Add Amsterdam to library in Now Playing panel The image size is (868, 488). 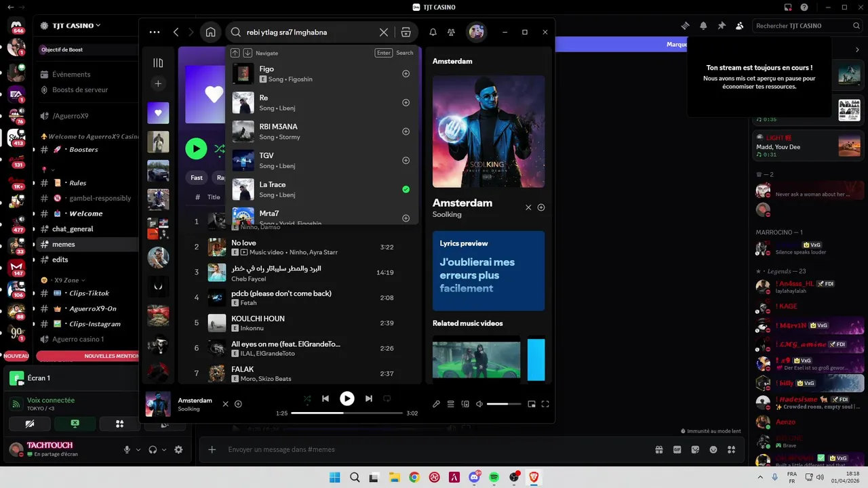coord(541,207)
